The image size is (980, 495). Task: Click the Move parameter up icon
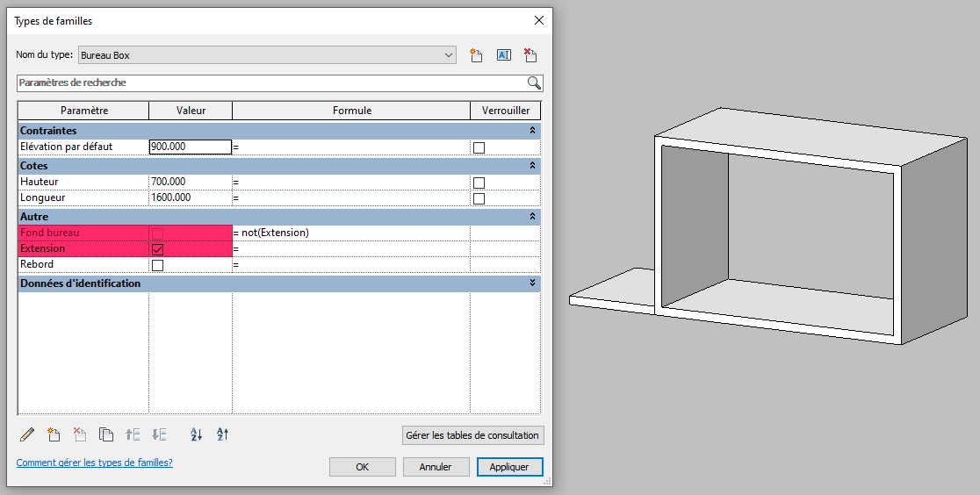coord(133,434)
